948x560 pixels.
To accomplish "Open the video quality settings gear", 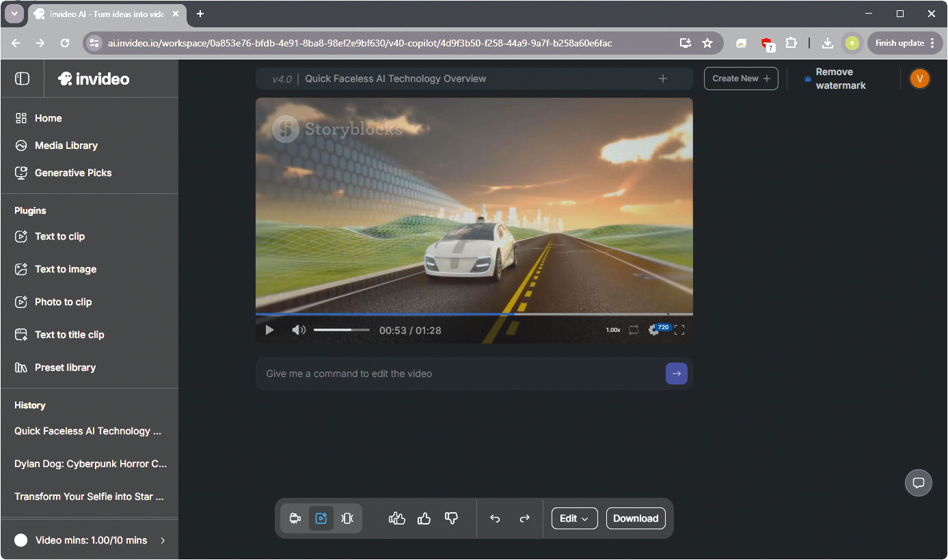I will [x=654, y=330].
